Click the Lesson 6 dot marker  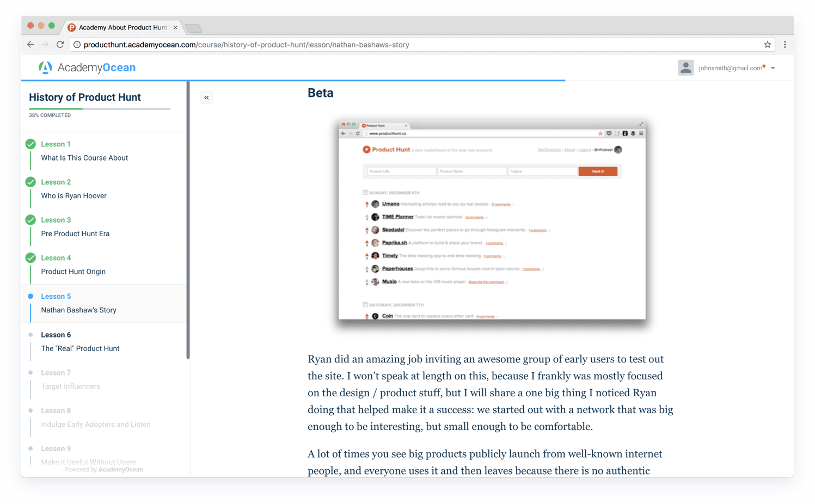30,335
